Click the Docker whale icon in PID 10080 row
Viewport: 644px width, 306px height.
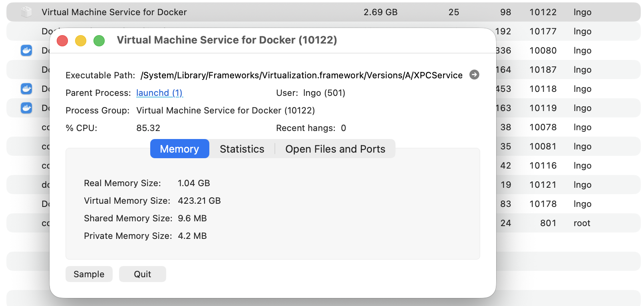[26, 50]
